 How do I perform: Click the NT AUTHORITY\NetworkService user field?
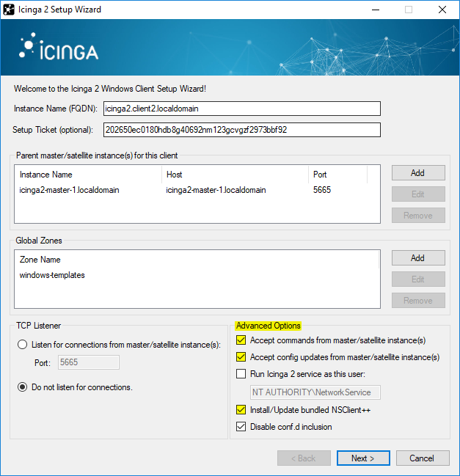[x=315, y=392]
